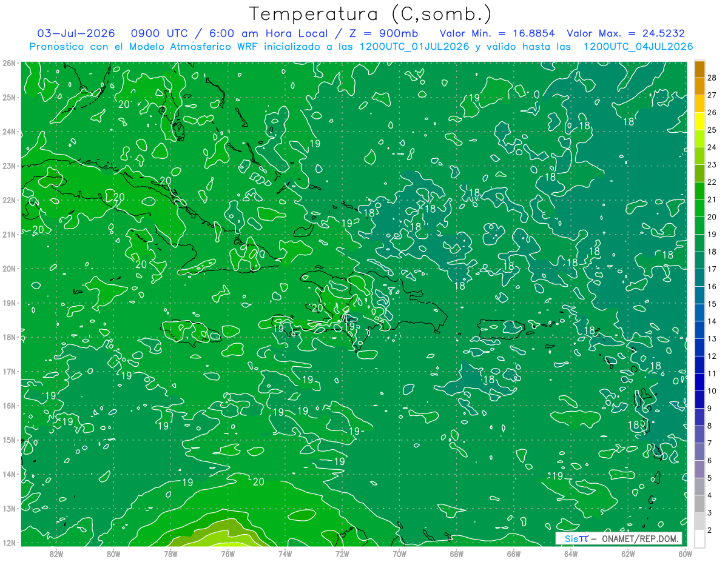Click the colorbar label '22'
The image size is (728, 562).
pos(712,182)
